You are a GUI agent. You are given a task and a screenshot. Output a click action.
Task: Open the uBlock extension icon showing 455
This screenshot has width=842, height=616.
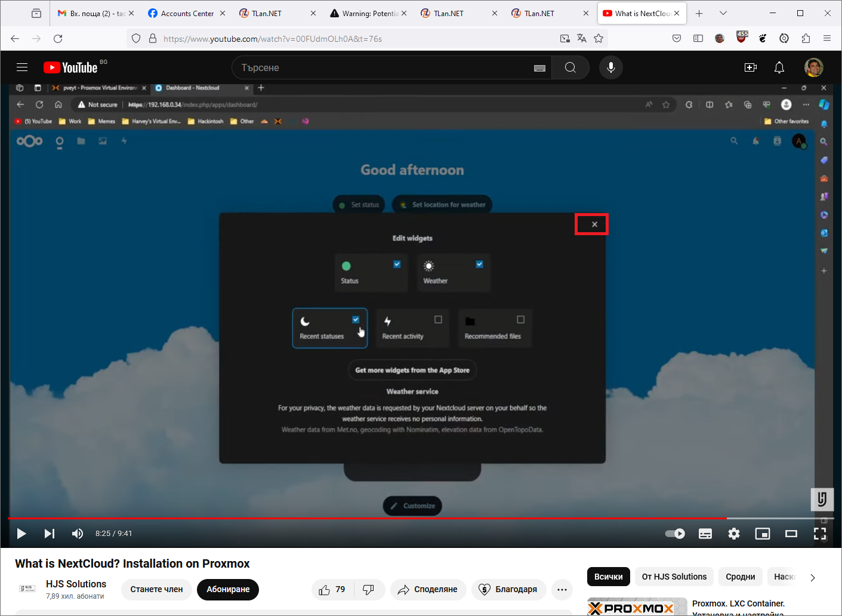click(741, 38)
